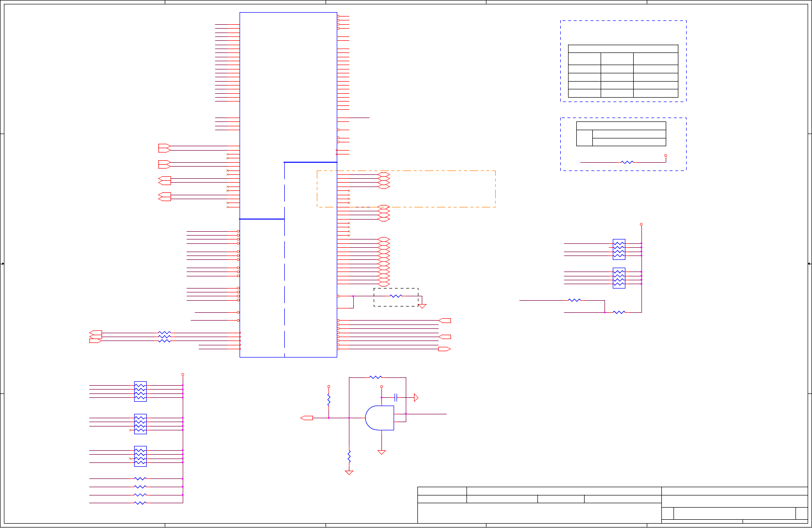Click the power pin above the bottom-left resistor bus
Viewport: 812px width, 528px height.
pyautogui.click(x=183, y=375)
